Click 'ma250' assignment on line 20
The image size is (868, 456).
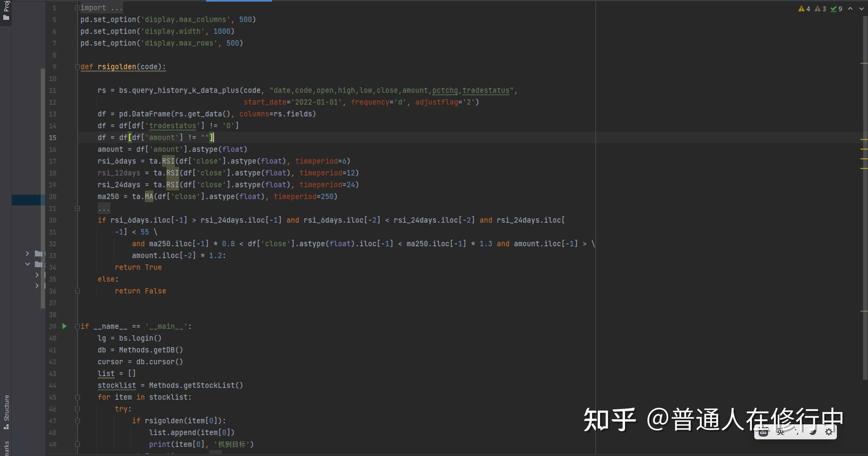click(108, 197)
